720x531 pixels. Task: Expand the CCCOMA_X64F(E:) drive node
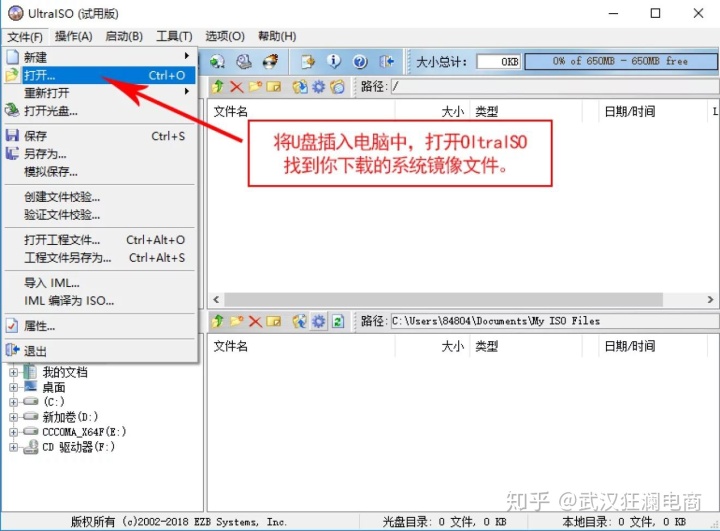(x=13, y=432)
